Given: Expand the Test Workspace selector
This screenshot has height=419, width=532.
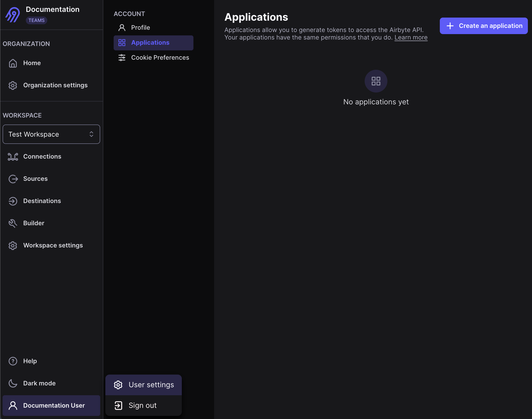Looking at the screenshot, I should [51, 134].
